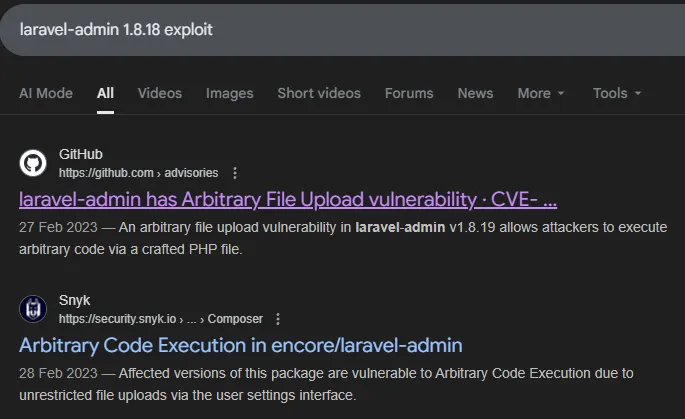
Task: Click the GitHub favicon icon
Action: (x=33, y=163)
